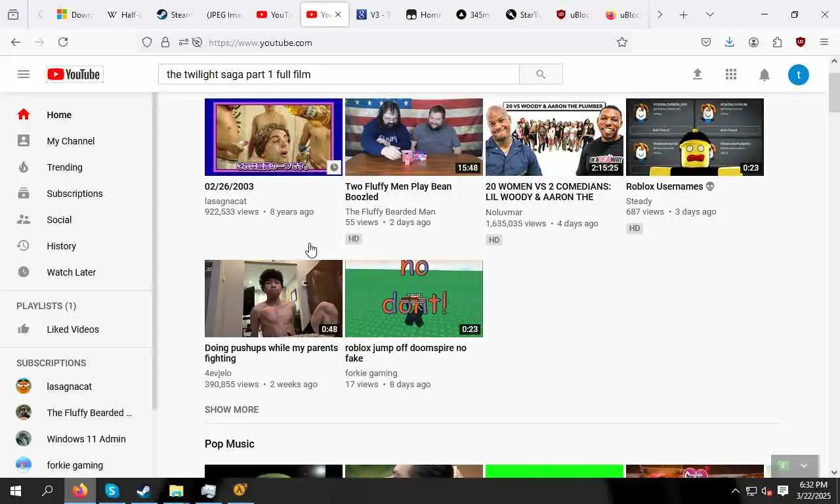Click the search magnifier button
This screenshot has width=840, height=504.
tap(541, 74)
